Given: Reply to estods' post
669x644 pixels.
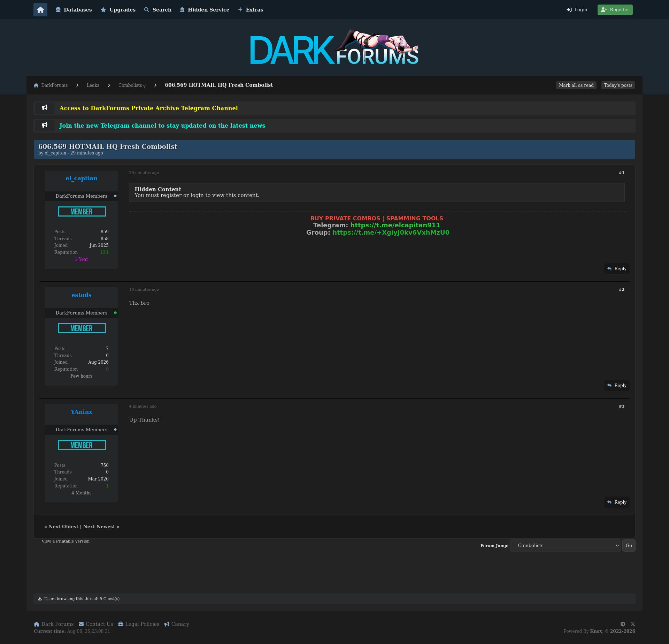Looking at the screenshot, I should [x=617, y=386].
